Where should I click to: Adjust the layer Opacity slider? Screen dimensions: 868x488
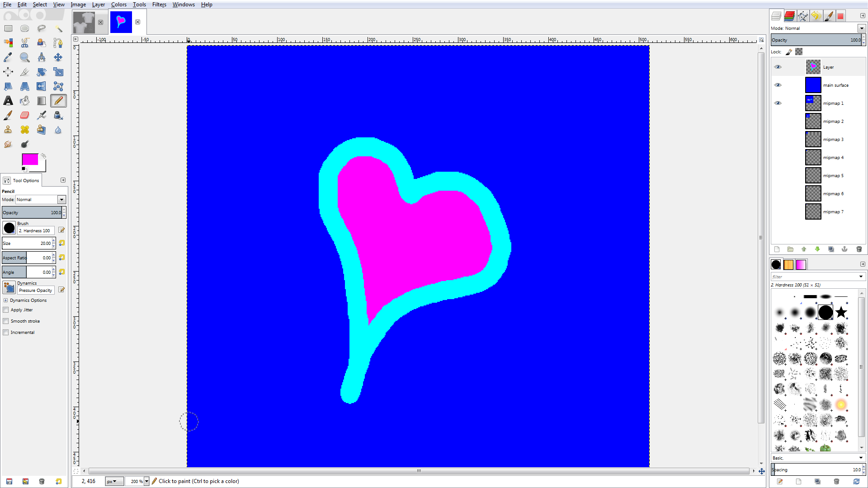pos(816,40)
